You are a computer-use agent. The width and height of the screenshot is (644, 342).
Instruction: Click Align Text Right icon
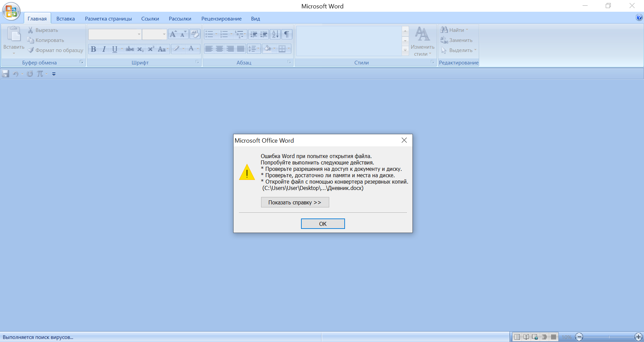pos(230,49)
